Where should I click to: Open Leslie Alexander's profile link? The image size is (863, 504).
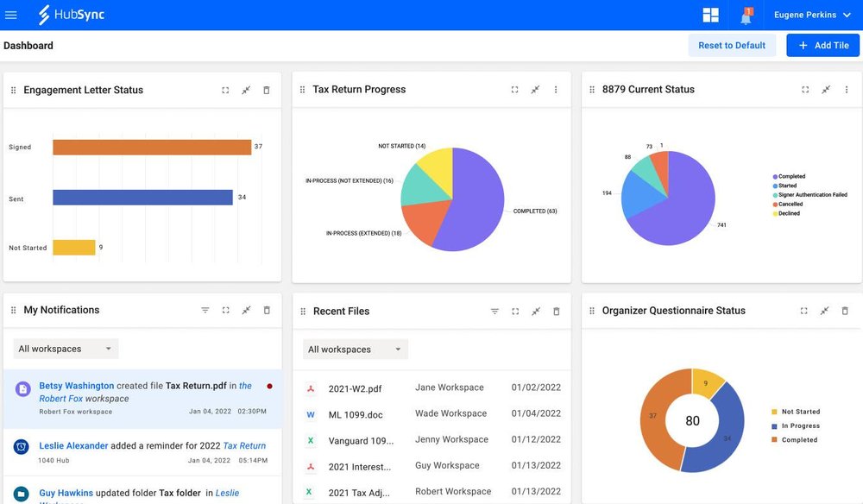coord(73,445)
